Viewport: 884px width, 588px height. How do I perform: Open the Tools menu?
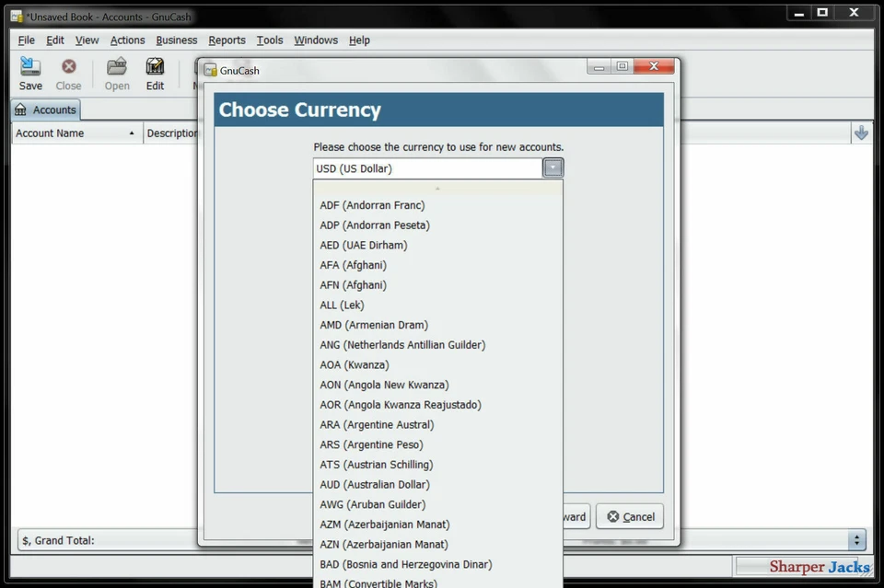269,40
